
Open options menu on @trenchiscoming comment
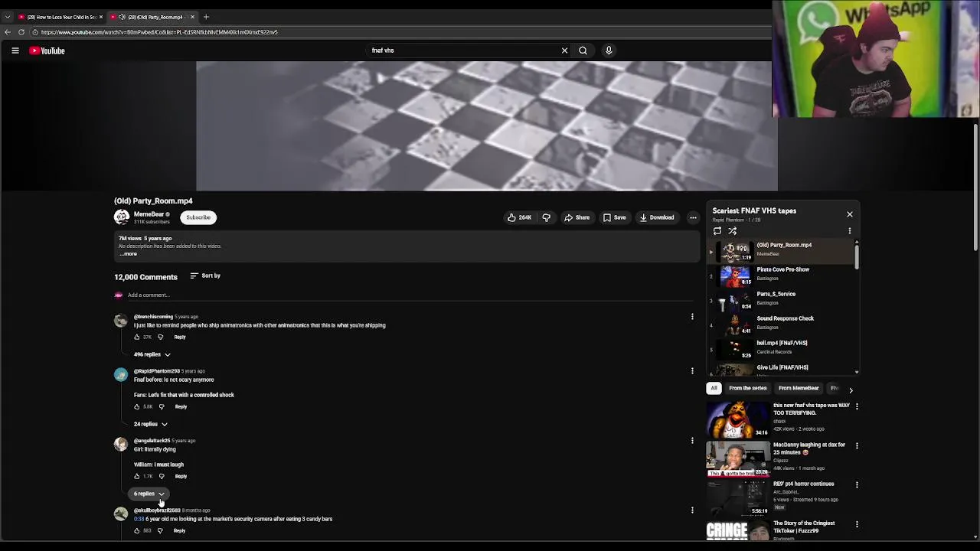tap(692, 317)
